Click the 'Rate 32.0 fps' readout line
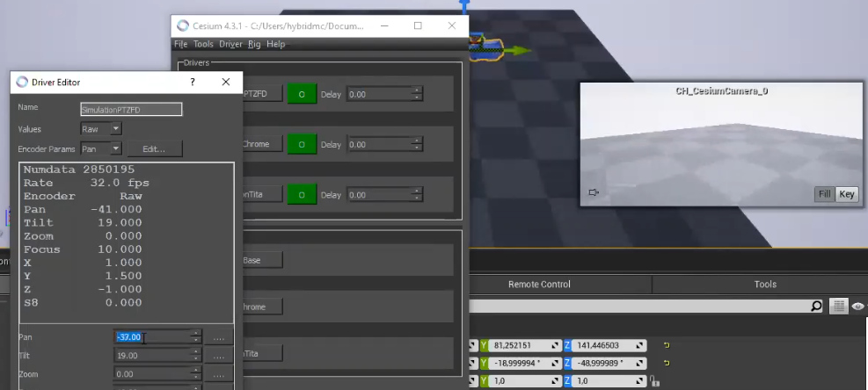Screen dimensions: 868x390 point(86,183)
